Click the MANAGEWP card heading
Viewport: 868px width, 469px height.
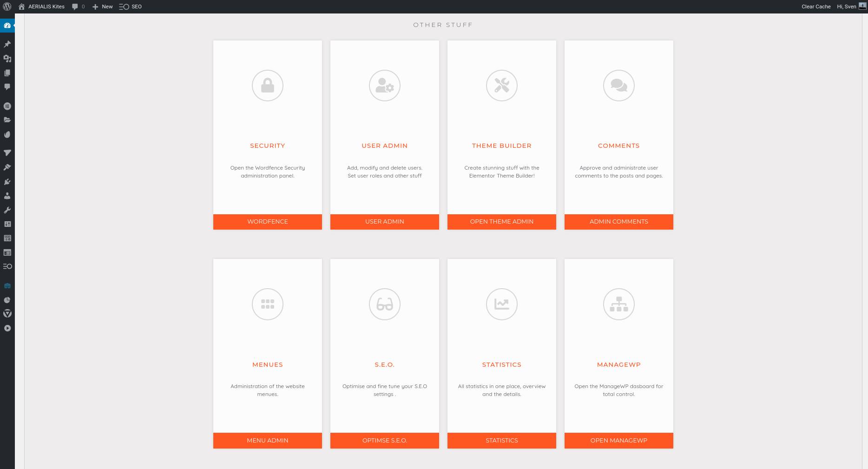(619, 364)
